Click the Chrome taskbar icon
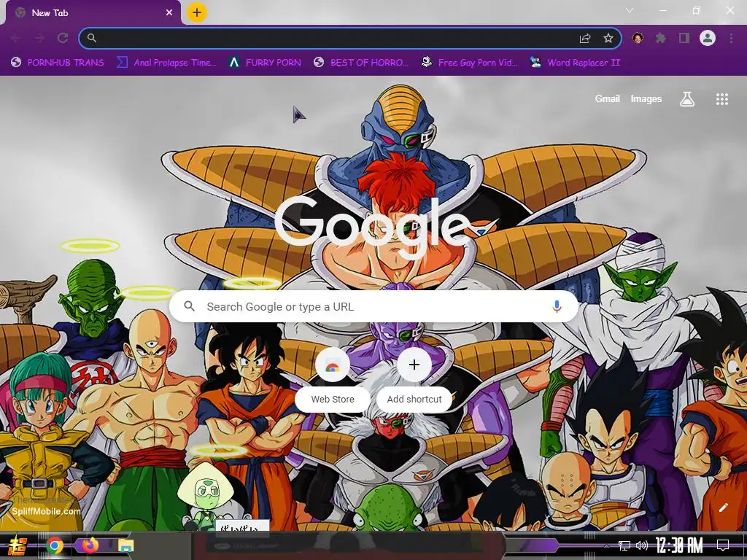The width and height of the screenshot is (747, 560). (55, 545)
